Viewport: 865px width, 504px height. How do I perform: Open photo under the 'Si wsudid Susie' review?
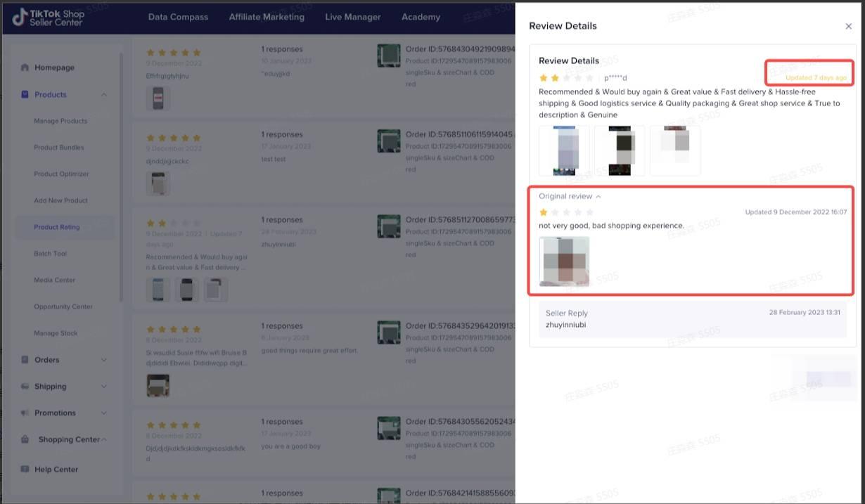(x=158, y=385)
